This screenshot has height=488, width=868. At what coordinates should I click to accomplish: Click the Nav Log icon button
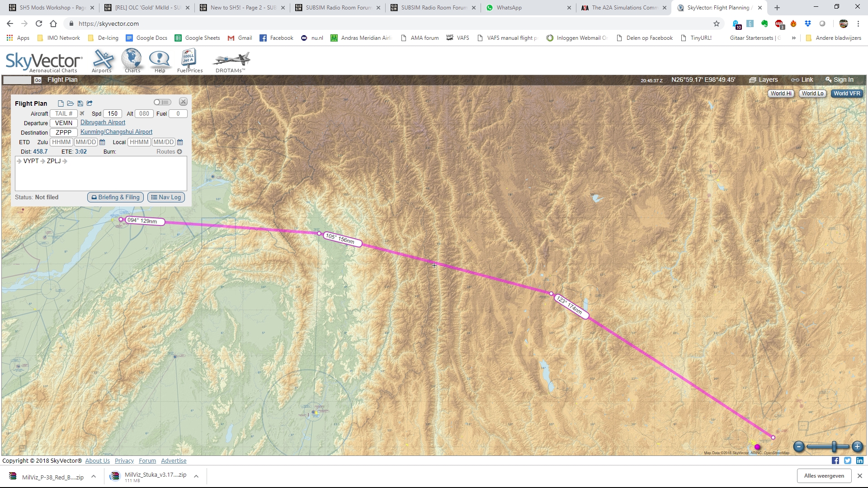166,197
